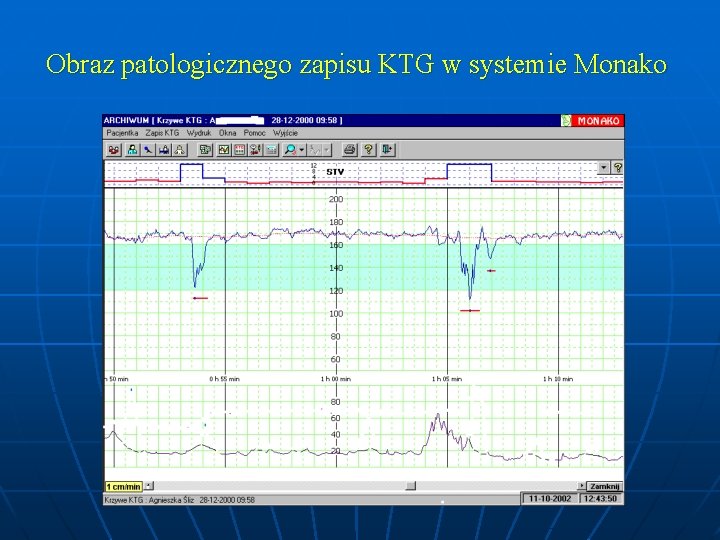The image size is (720, 540).
Task: Click the STV panel help question icon
Action: (618, 168)
